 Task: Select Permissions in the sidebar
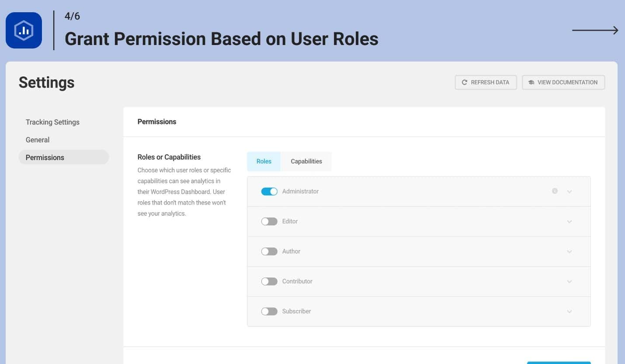click(x=45, y=157)
